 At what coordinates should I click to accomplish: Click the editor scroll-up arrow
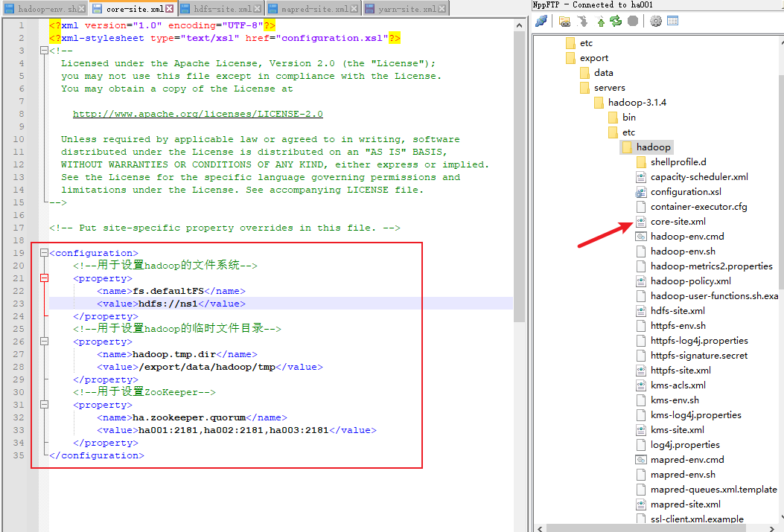click(x=519, y=25)
